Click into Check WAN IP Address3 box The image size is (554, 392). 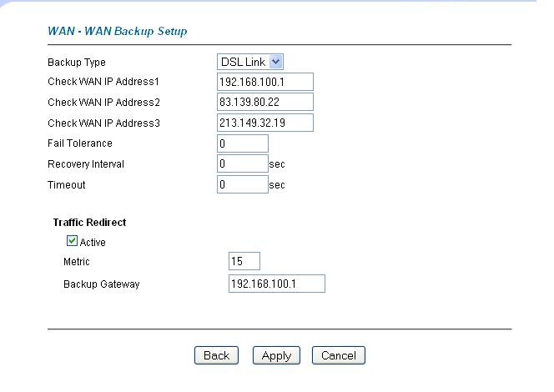pyautogui.click(x=264, y=123)
